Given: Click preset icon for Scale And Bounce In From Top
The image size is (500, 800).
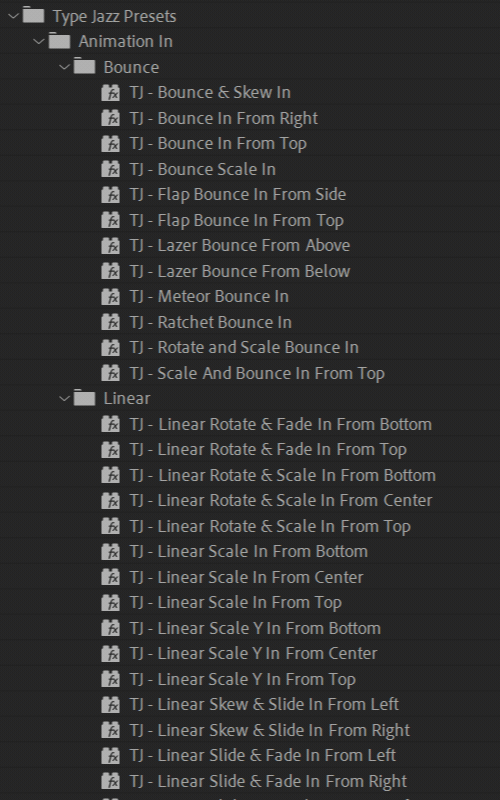Looking at the screenshot, I should [111, 373].
